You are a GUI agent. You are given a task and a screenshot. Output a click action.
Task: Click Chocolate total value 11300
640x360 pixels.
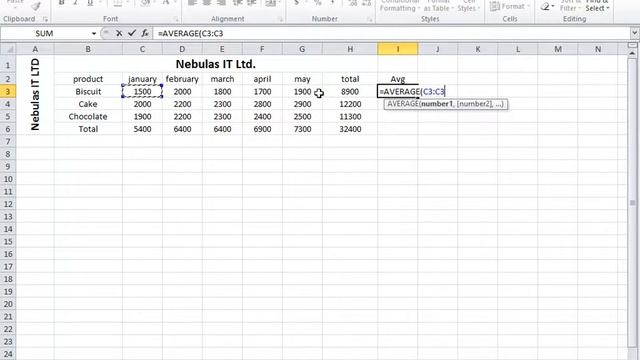350,116
